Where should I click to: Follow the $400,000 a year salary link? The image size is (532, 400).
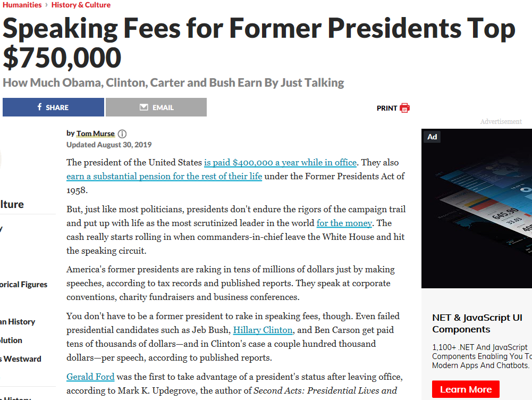(280, 163)
